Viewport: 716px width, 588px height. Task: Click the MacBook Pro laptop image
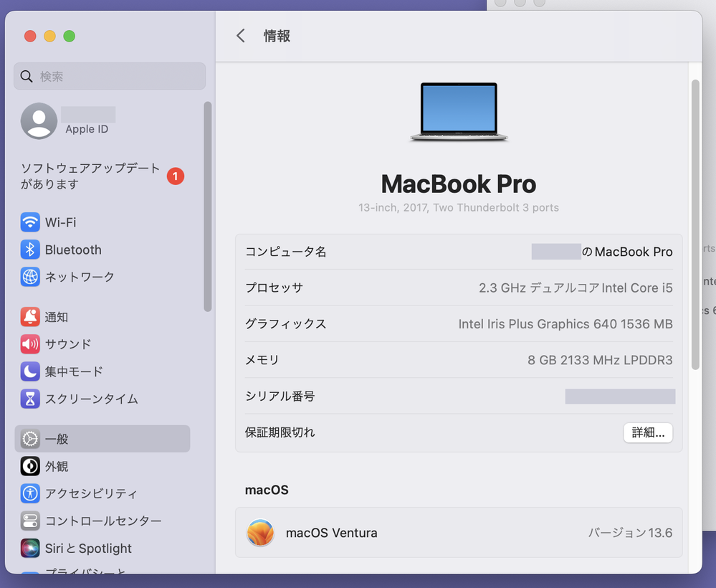(x=459, y=112)
